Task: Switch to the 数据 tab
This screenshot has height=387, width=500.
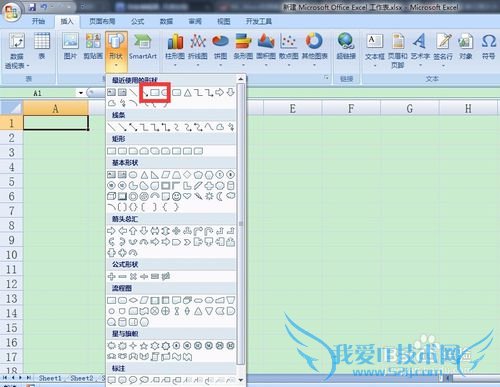Action: (x=166, y=21)
